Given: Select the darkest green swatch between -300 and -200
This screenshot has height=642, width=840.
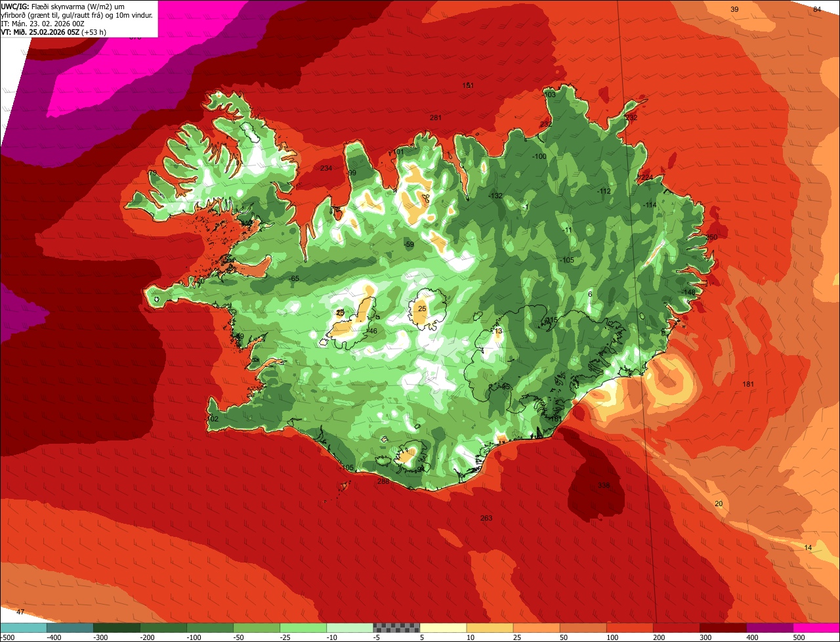Looking at the screenshot, I should pyautogui.click(x=116, y=628).
